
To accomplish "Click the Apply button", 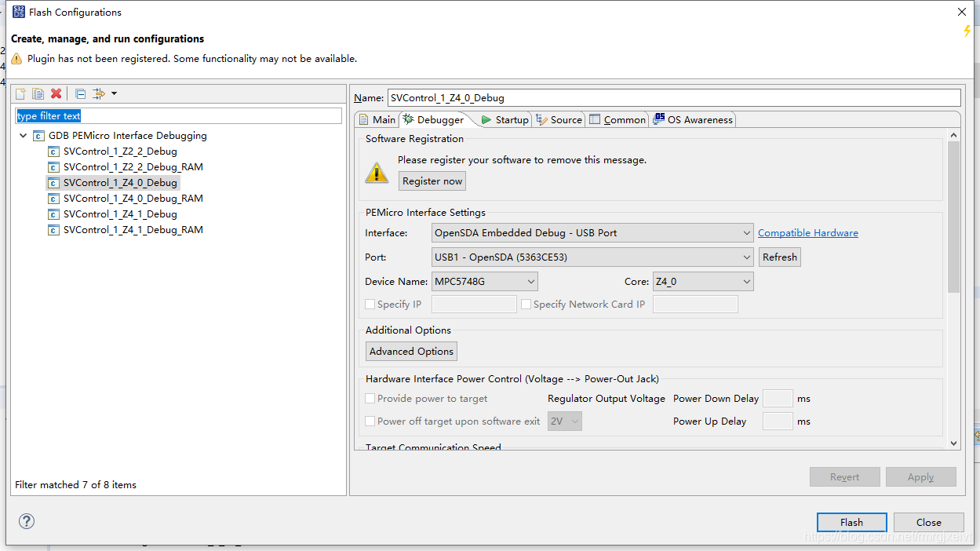I will point(921,476).
